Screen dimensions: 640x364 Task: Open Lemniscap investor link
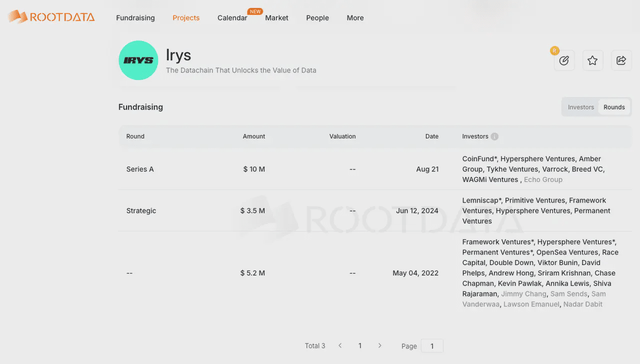(481, 200)
